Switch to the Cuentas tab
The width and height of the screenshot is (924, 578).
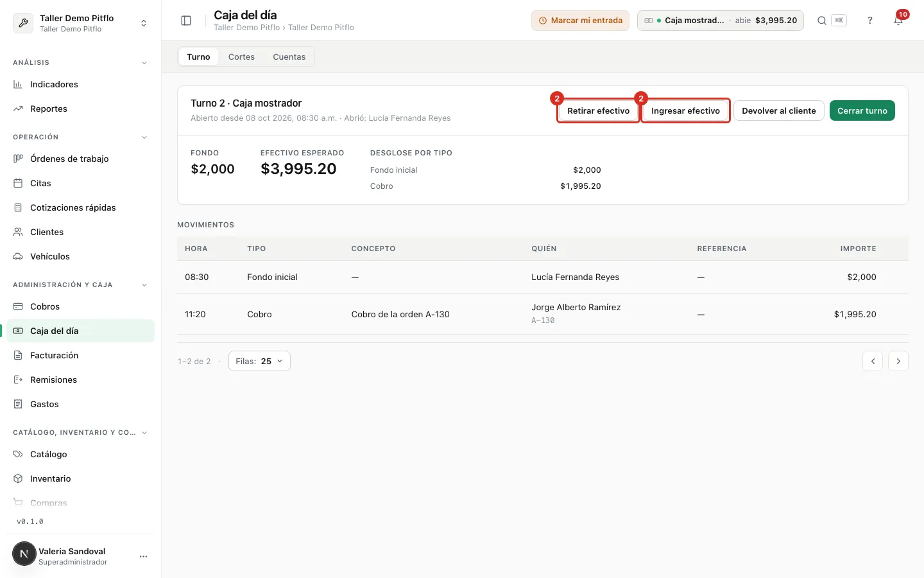pos(289,57)
